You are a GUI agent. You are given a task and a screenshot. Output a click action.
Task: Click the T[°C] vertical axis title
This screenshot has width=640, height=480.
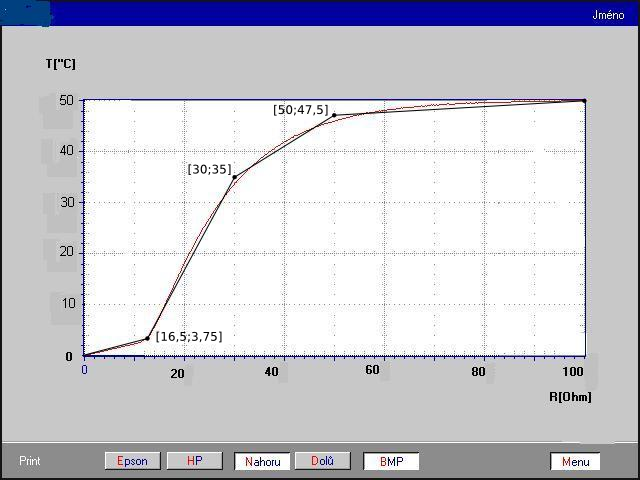click(60, 64)
